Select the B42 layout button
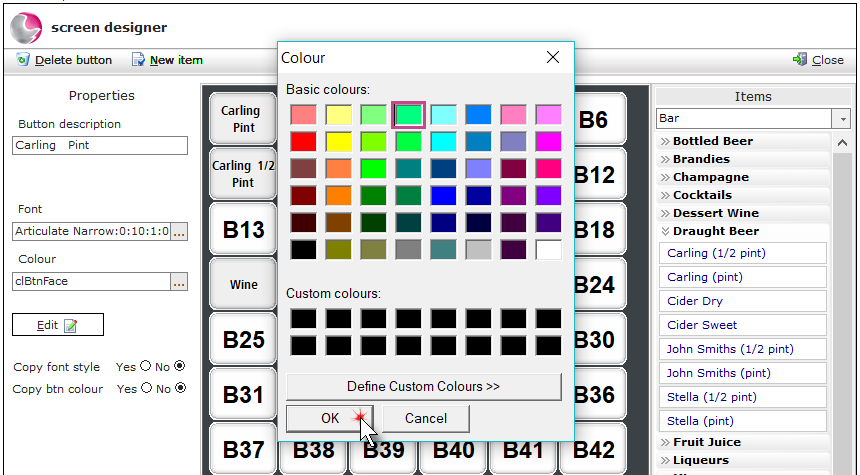860x475 pixels. pyautogui.click(x=593, y=451)
